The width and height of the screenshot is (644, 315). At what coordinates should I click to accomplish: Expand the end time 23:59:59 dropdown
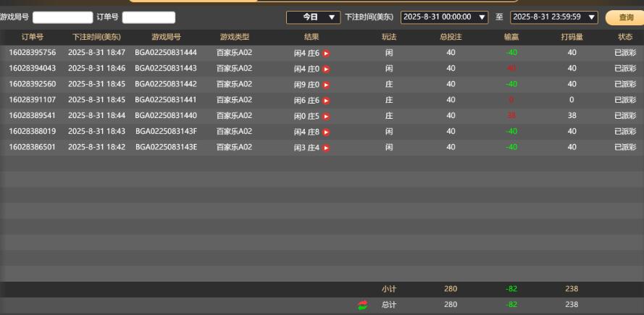(x=554, y=17)
